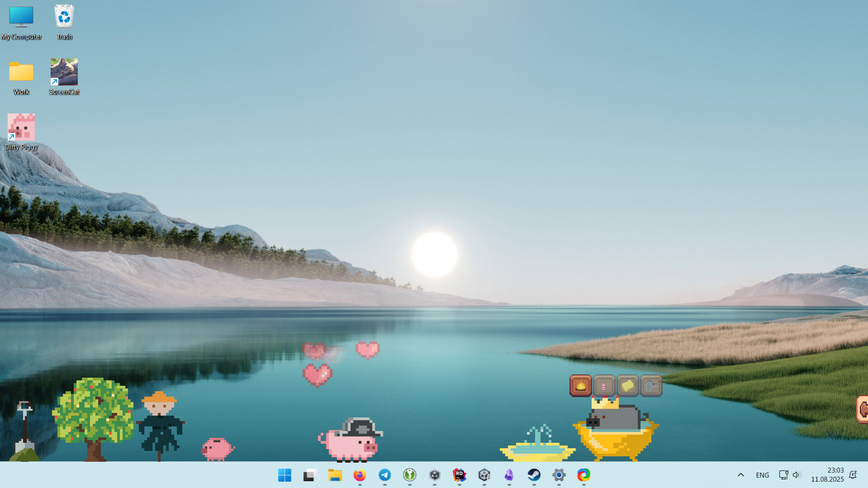Open JetBrains Rider from the taskbar
868x488 pixels.
tap(459, 475)
